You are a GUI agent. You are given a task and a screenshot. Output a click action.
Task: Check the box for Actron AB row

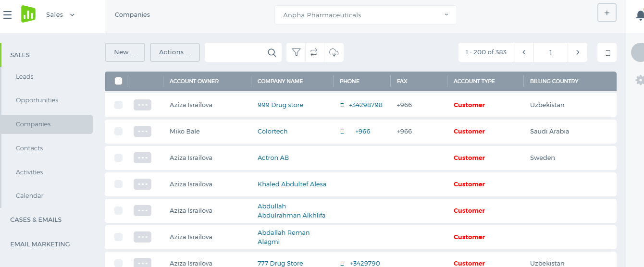click(118, 158)
